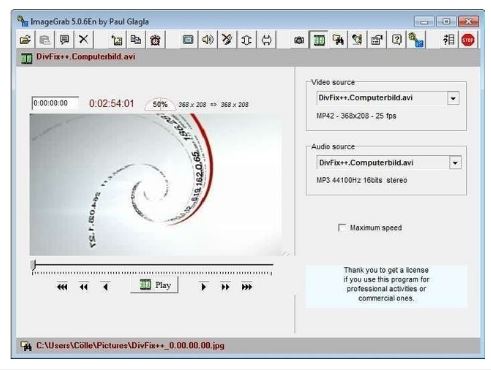Click the video position slider handle
491x370 pixels.
pyautogui.click(x=33, y=265)
